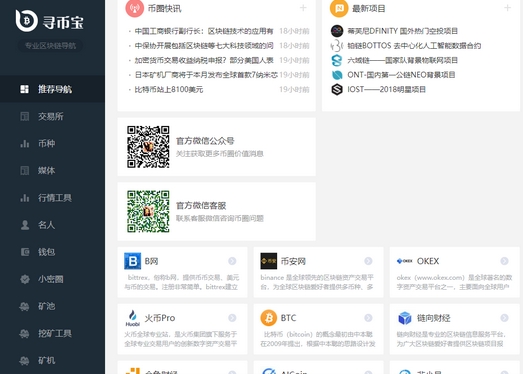The image size is (523, 374).
Task: Open IOST 2018明星项目 link
Action: click(x=386, y=89)
